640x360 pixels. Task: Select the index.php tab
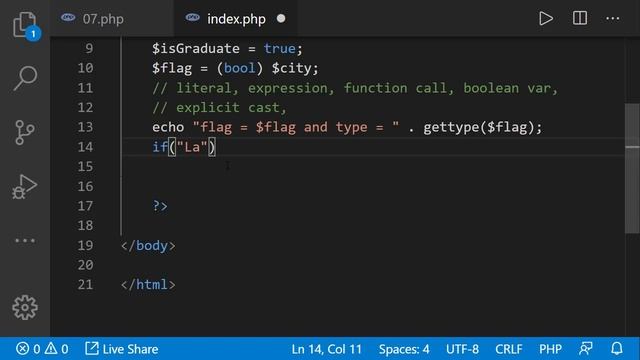236,19
